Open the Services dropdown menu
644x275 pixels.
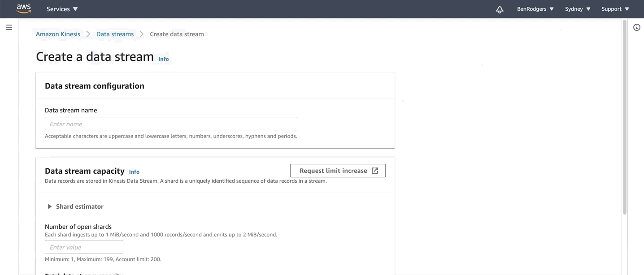(x=62, y=9)
